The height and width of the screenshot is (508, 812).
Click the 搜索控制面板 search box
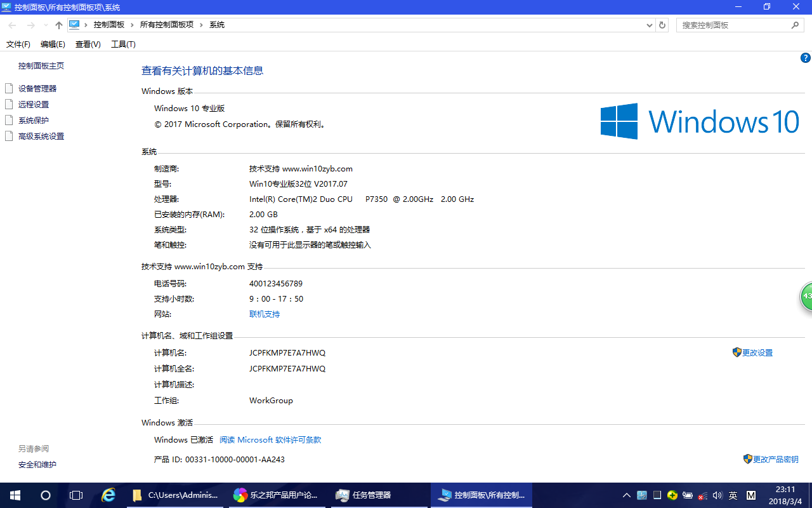[736, 25]
